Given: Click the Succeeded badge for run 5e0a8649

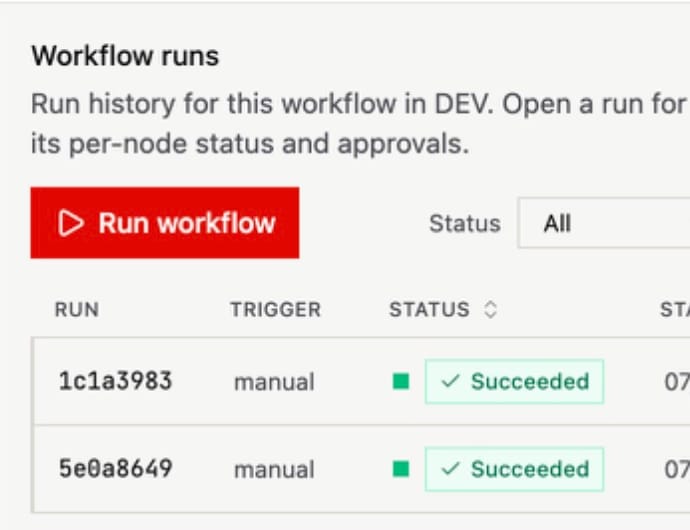Looking at the screenshot, I should (x=514, y=469).
